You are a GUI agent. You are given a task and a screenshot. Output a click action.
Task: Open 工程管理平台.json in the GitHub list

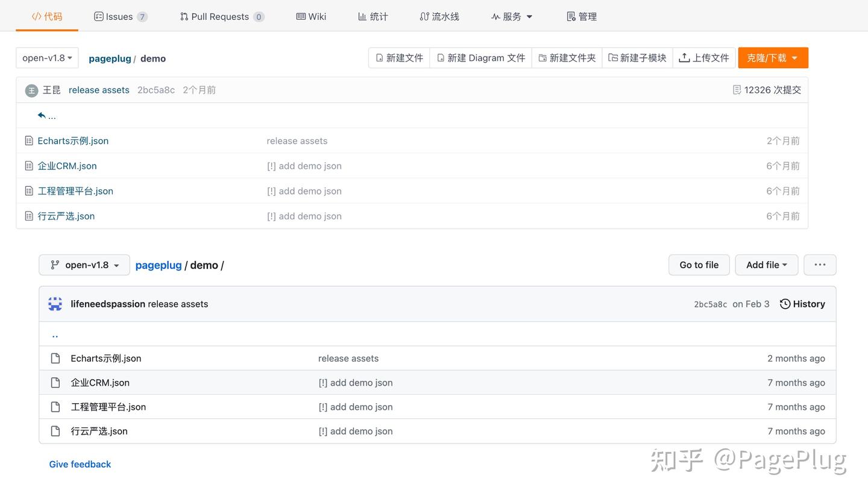click(108, 407)
